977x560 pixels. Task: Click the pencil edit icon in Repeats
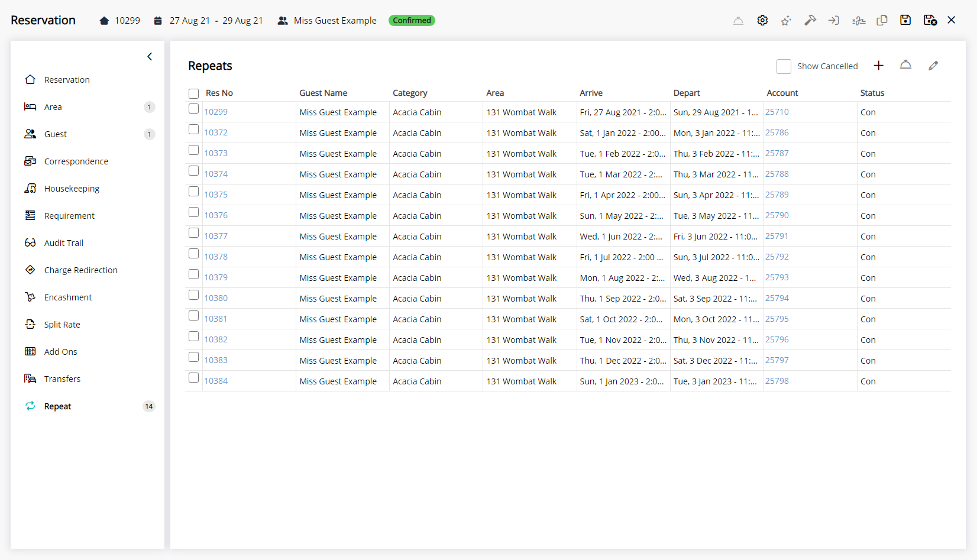(933, 66)
